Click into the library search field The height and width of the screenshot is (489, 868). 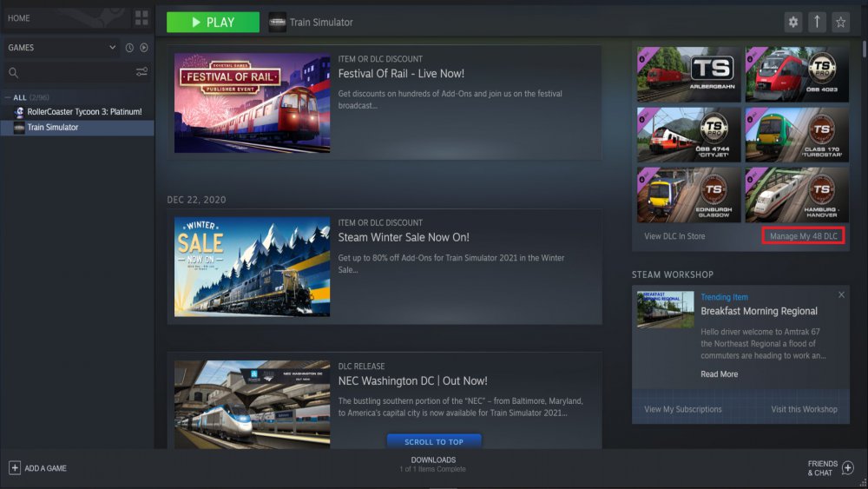77,73
